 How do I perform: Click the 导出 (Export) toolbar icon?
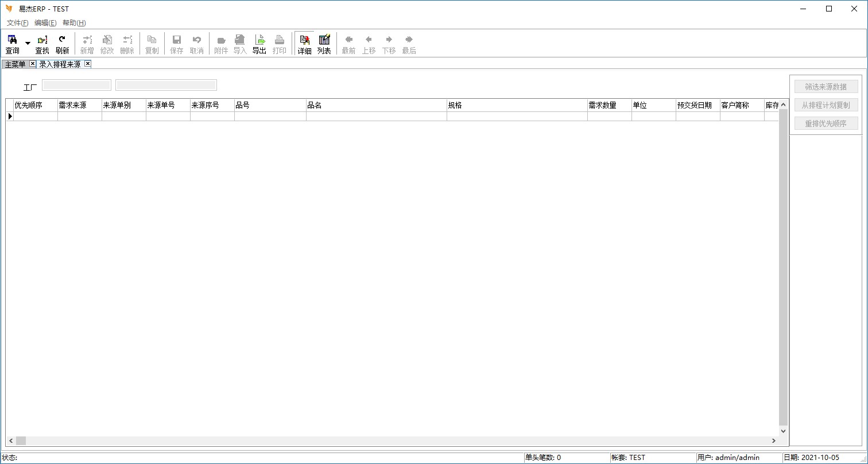pos(259,44)
